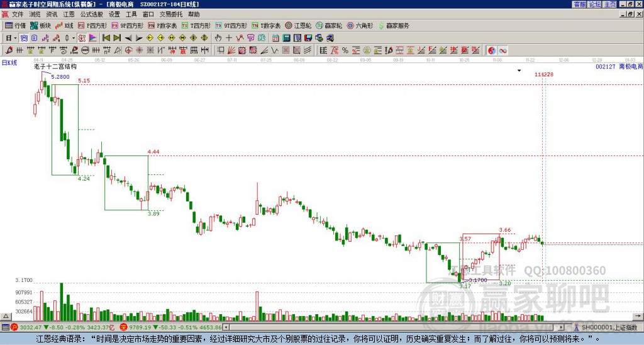This screenshot has height=345, width=644.
Task: Open the T数字表 number table
Action: tap(266, 25)
